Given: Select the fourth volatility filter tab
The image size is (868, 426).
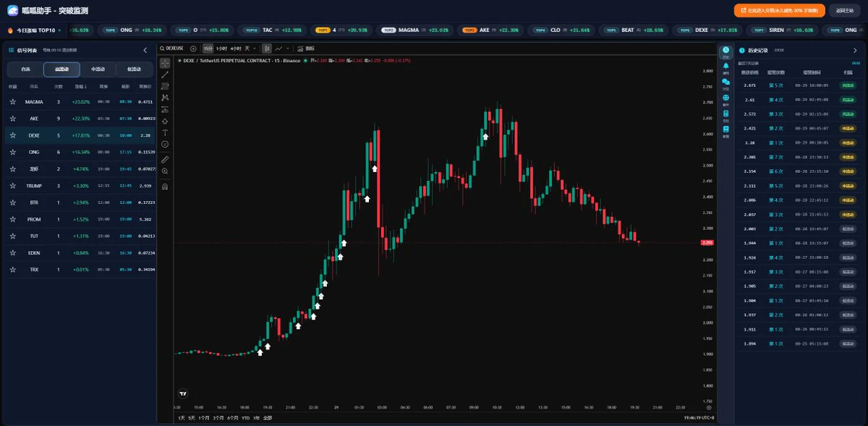Looking at the screenshot, I should 134,69.
